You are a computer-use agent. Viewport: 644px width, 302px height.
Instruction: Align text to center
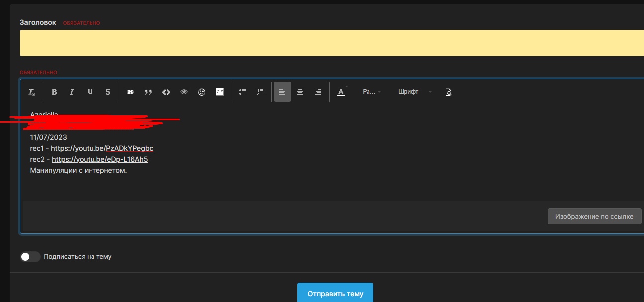tap(300, 92)
